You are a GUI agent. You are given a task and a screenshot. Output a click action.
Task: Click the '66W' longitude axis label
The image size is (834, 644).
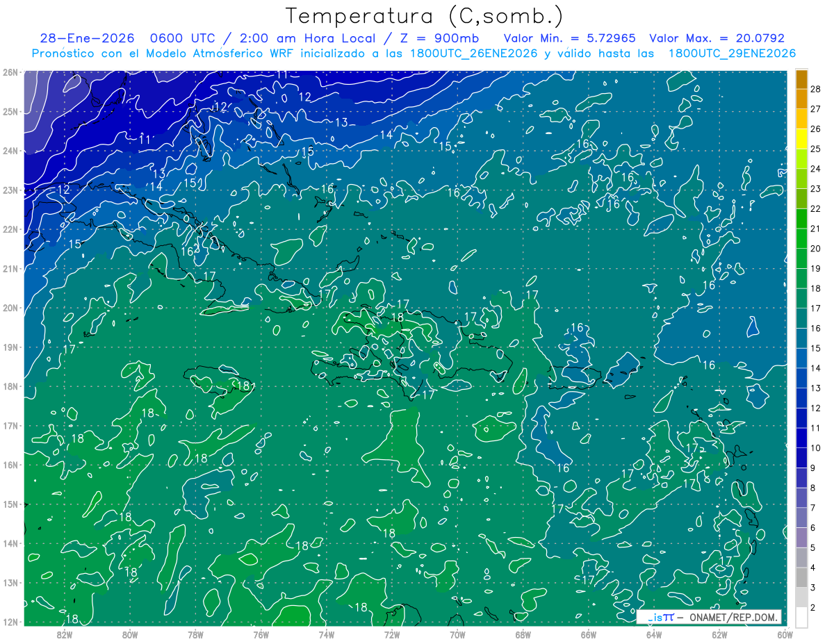pyautogui.click(x=589, y=634)
